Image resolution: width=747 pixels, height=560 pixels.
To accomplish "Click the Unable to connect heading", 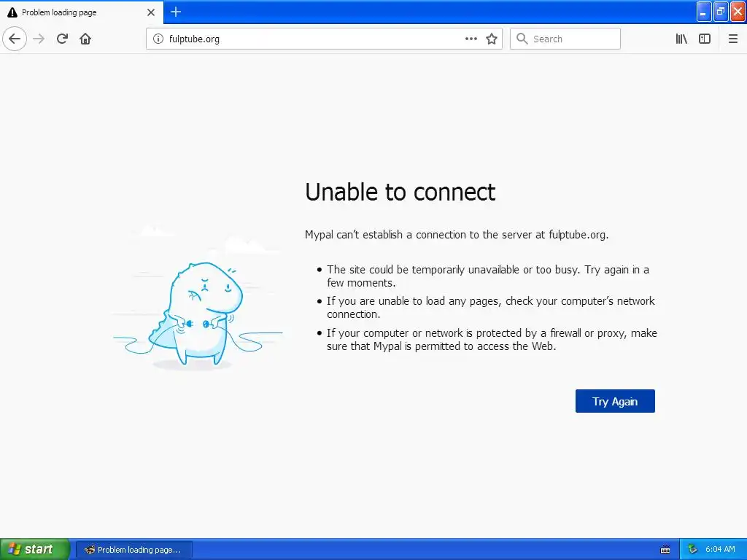I will click(400, 192).
